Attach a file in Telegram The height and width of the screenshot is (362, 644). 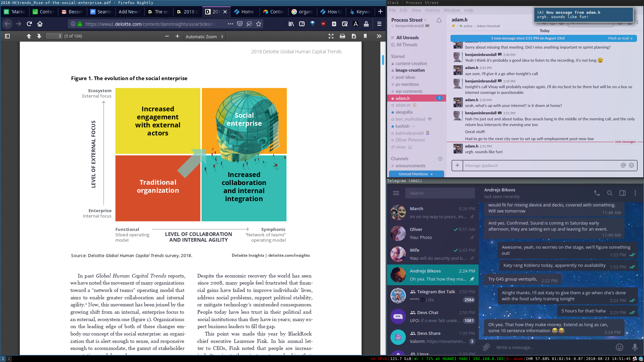coord(486,347)
